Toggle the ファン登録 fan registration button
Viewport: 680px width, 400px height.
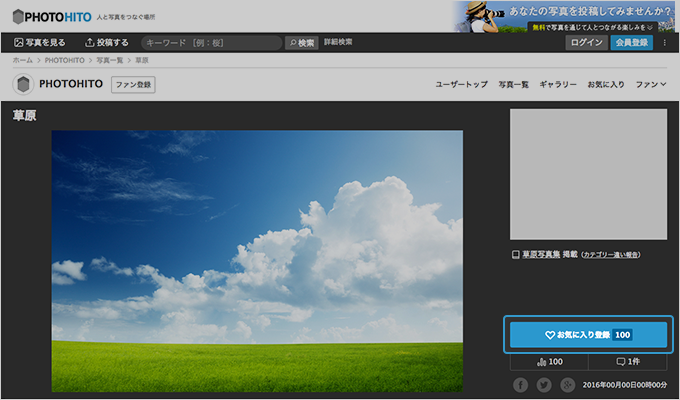tap(133, 85)
